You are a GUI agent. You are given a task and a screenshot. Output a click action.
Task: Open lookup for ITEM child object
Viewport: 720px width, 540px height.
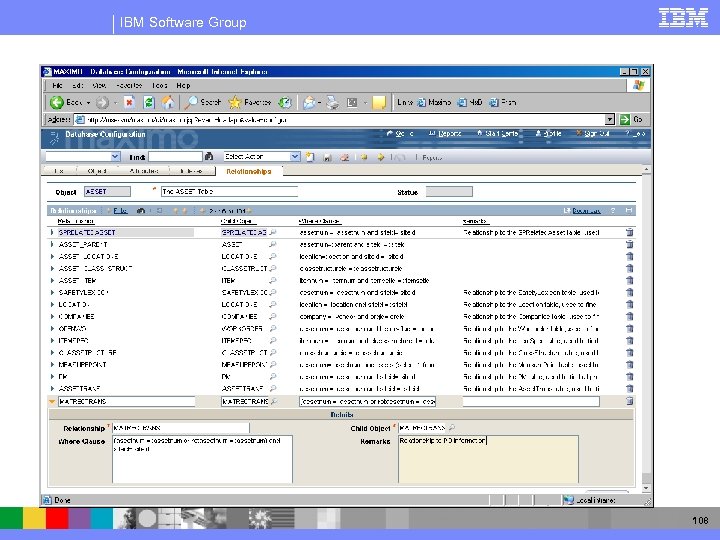tap(273, 280)
